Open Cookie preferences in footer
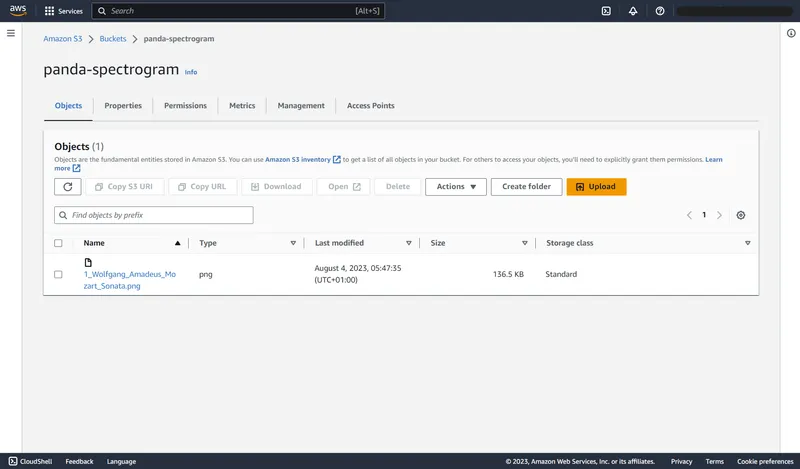The height and width of the screenshot is (469, 800). [765, 461]
